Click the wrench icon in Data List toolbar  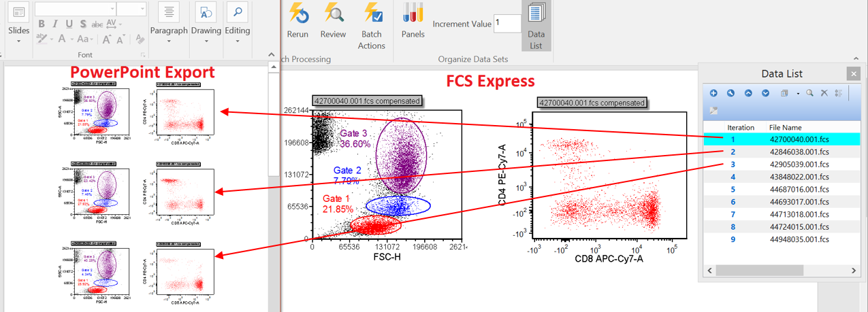pos(730,93)
